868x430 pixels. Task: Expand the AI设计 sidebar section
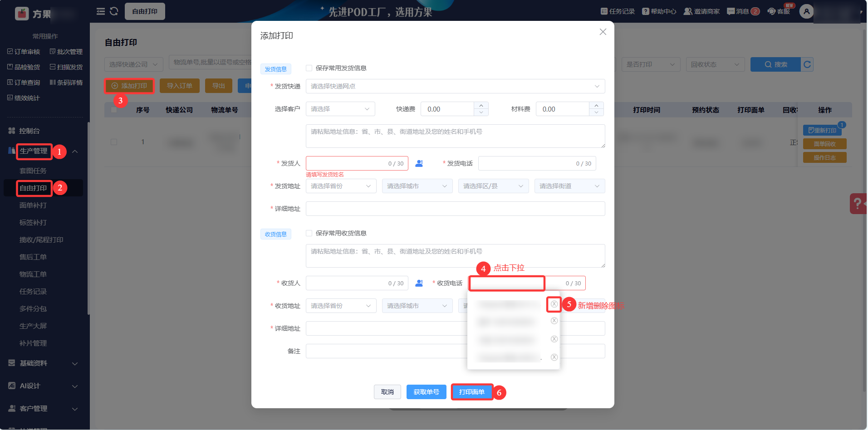click(75, 386)
